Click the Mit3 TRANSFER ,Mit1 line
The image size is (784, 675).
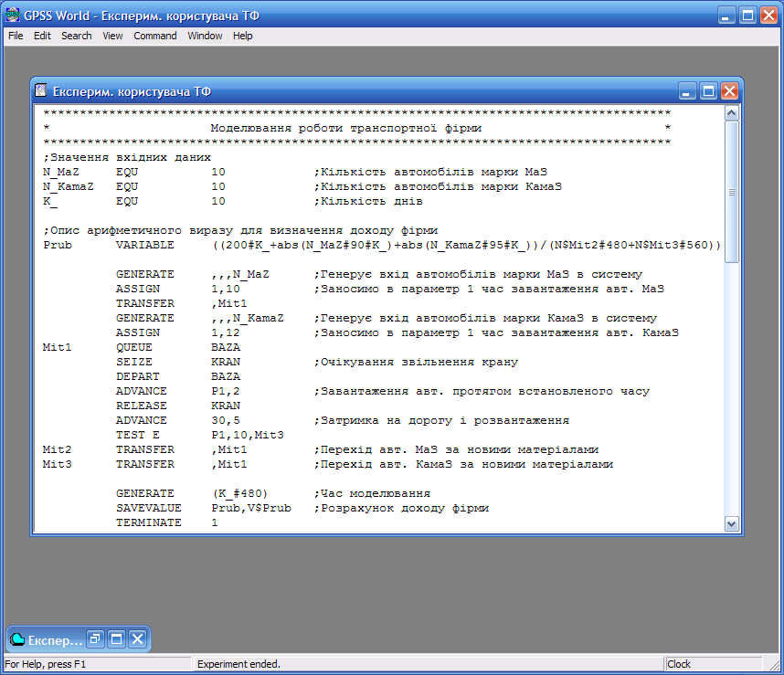328,464
